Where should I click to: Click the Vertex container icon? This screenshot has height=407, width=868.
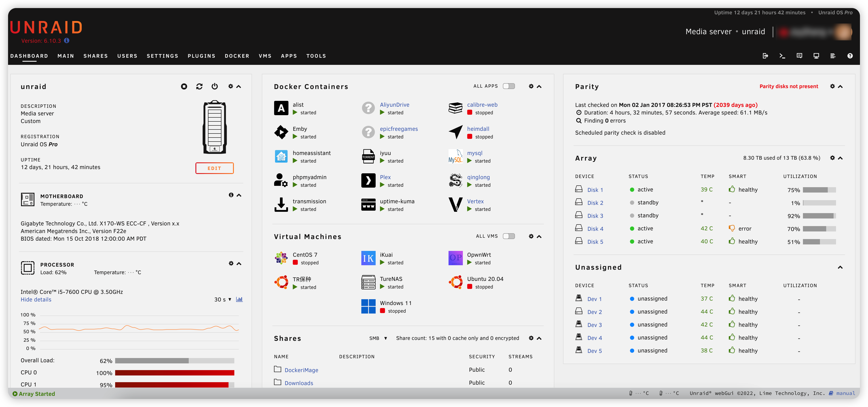point(455,205)
